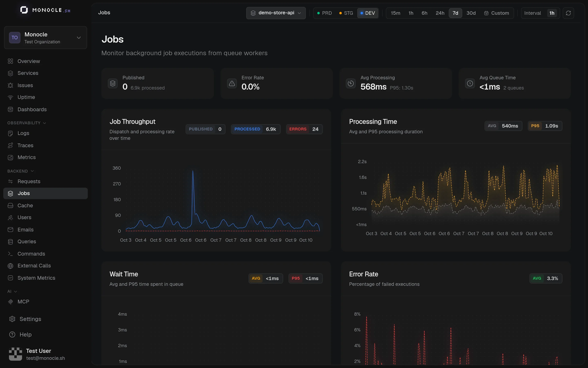Open Queries via its database icon
This screenshot has width=588, height=368.
pos(10,242)
